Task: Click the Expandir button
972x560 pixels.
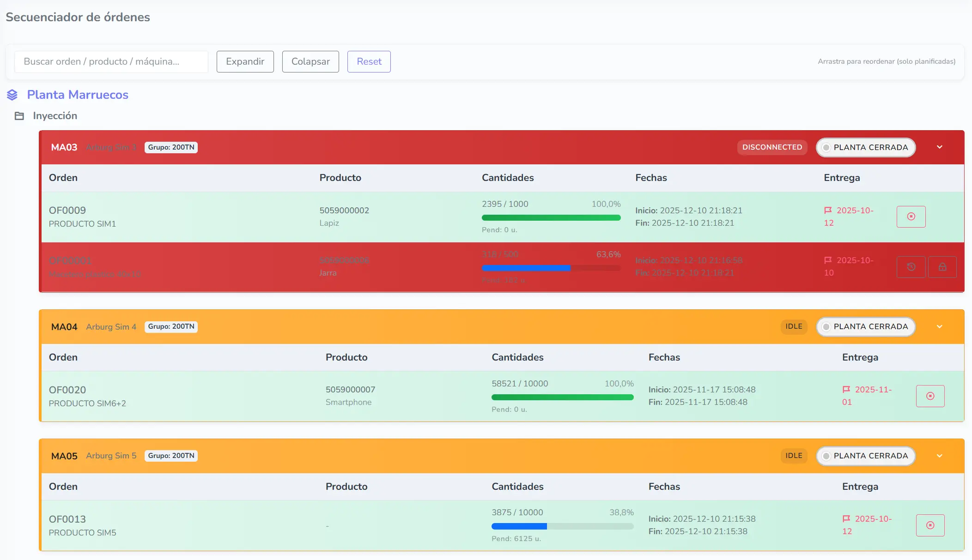Action: pyautogui.click(x=245, y=62)
